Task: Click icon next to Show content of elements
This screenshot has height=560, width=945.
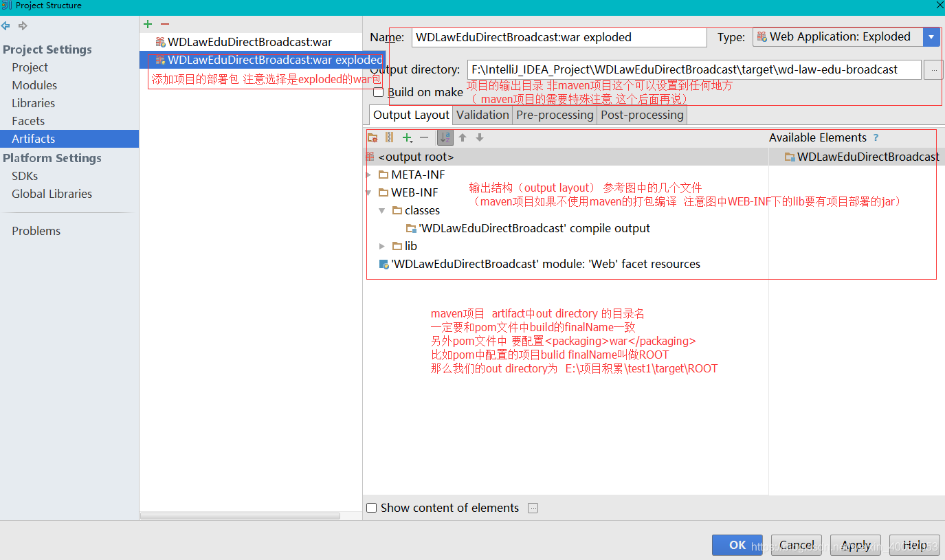Action: click(x=533, y=508)
